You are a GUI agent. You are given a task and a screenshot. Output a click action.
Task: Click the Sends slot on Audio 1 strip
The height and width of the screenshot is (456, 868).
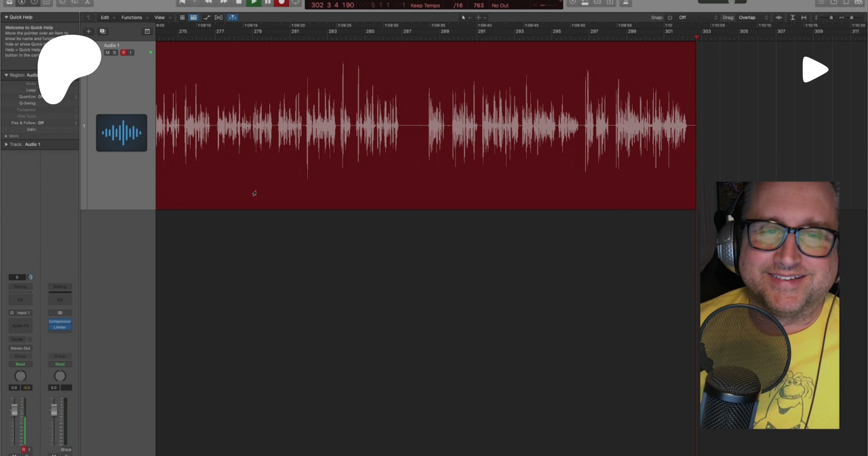click(17, 339)
